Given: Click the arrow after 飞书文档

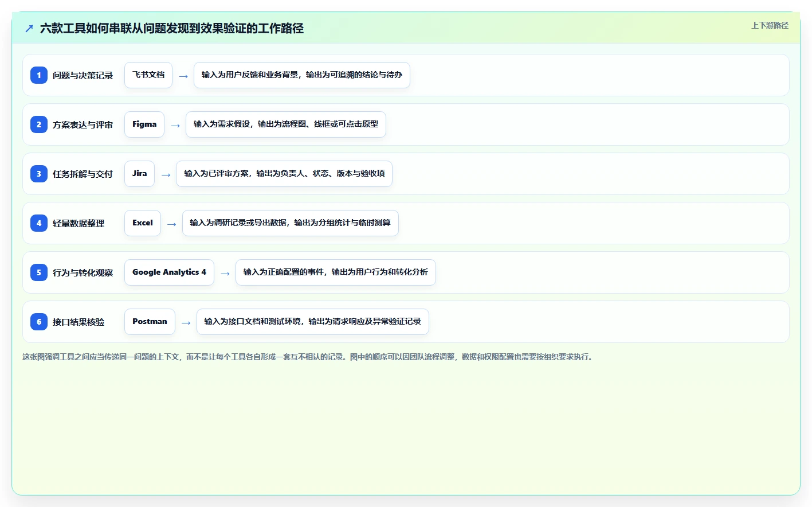Looking at the screenshot, I should click(183, 76).
